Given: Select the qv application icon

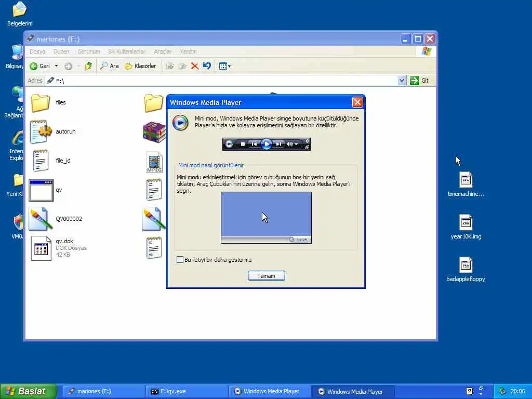Looking at the screenshot, I should 41,190.
